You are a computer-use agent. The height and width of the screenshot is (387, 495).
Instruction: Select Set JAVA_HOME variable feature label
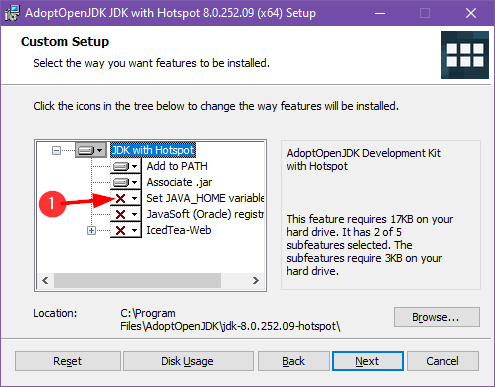[x=205, y=198]
